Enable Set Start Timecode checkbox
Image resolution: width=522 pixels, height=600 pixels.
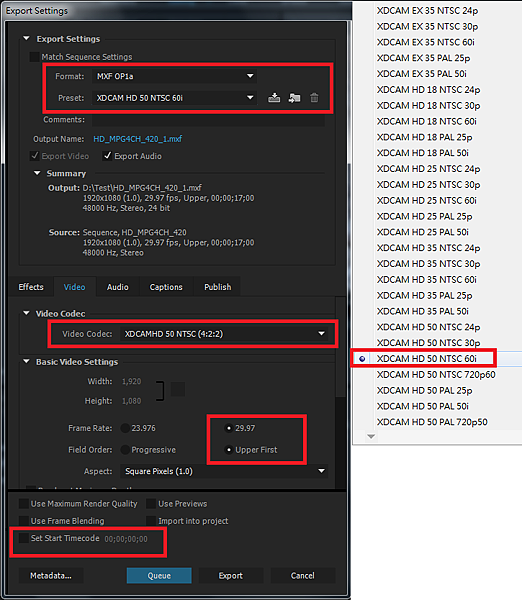pyautogui.click(x=24, y=538)
